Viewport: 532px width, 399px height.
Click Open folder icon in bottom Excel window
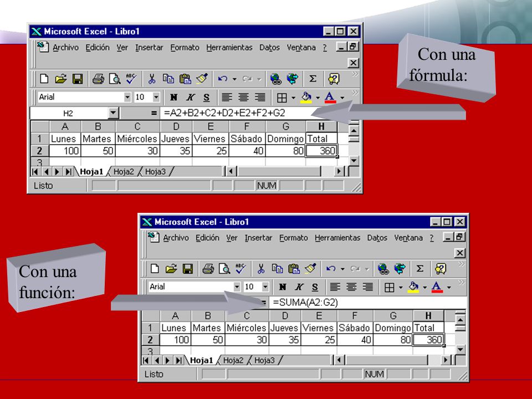point(171,269)
